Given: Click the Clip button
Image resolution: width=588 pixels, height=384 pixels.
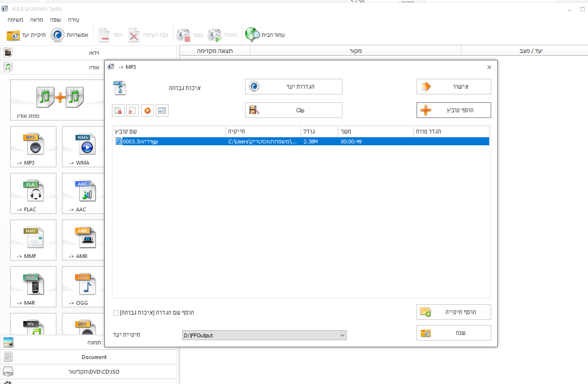Looking at the screenshot, I should (294, 110).
